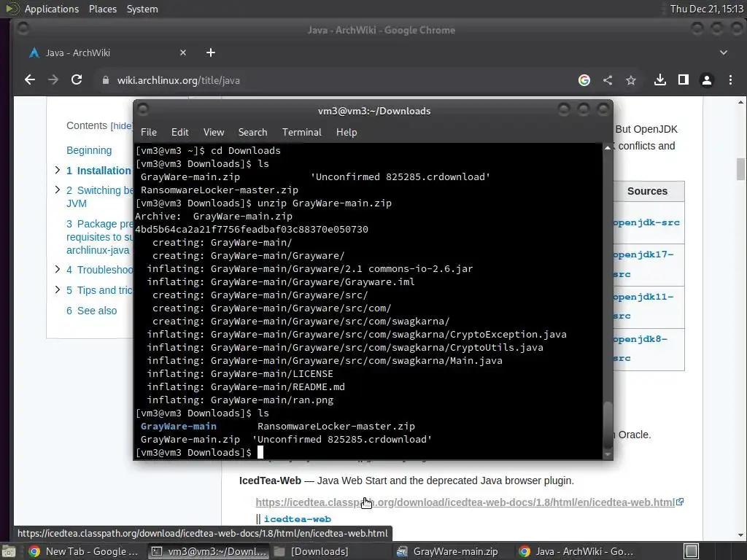
Task: Toggle Chrome side panel icon
Action: tap(683, 80)
